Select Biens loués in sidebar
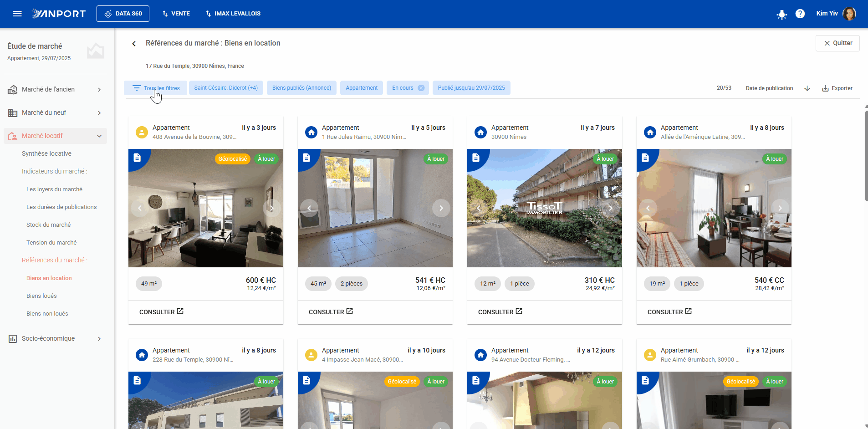The image size is (868, 429). tap(41, 296)
